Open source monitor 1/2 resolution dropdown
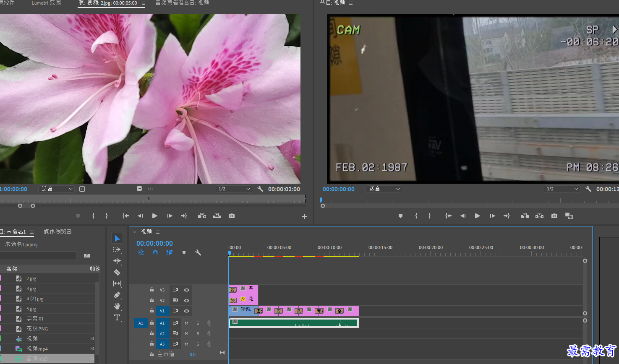Image resolution: width=619 pixels, height=364 pixels. [x=234, y=189]
